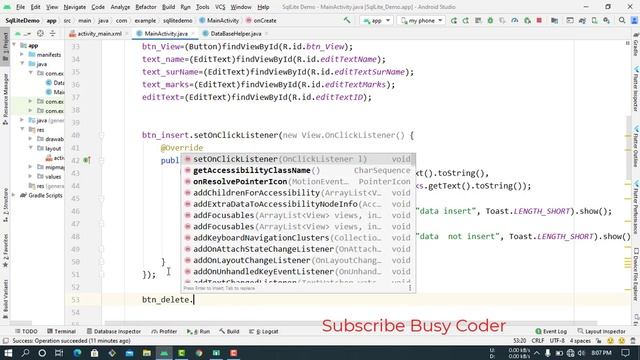
Task: Open the Layout Inspector
Action: coord(601,331)
